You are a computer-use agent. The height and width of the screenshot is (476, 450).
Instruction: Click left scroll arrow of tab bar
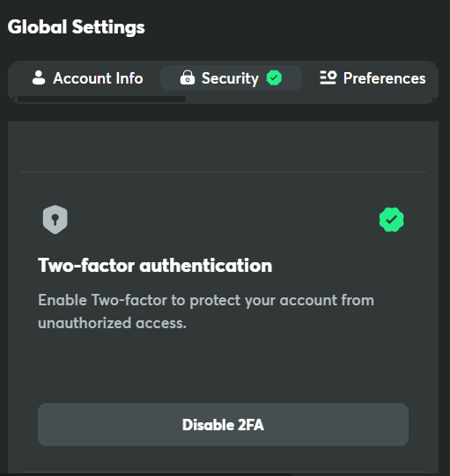[x=12, y=99]
